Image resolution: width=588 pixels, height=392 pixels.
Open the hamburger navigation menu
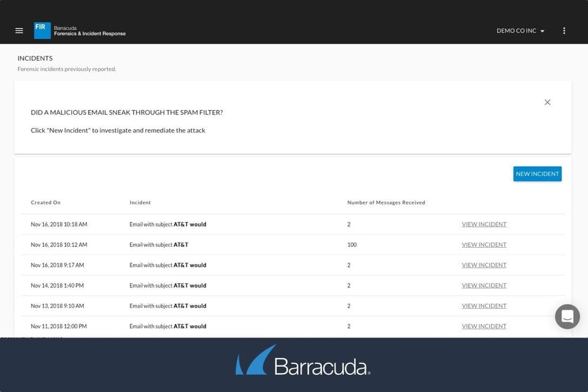pos(19,31)
